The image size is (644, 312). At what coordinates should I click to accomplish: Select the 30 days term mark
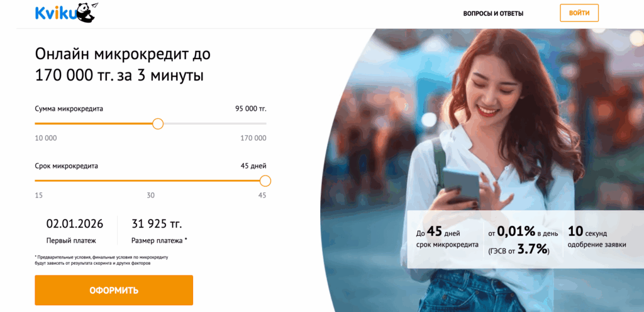pos(151,196)
